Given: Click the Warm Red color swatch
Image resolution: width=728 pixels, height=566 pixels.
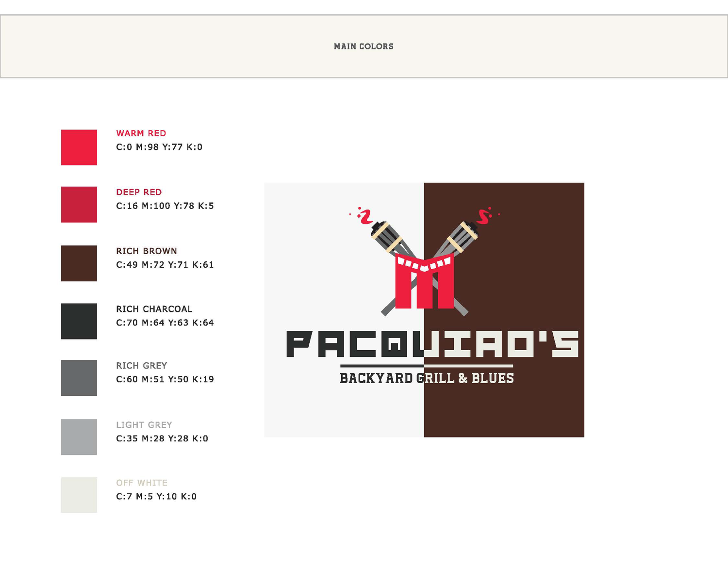Looking at the screenshot, I should tap(79, 147).
